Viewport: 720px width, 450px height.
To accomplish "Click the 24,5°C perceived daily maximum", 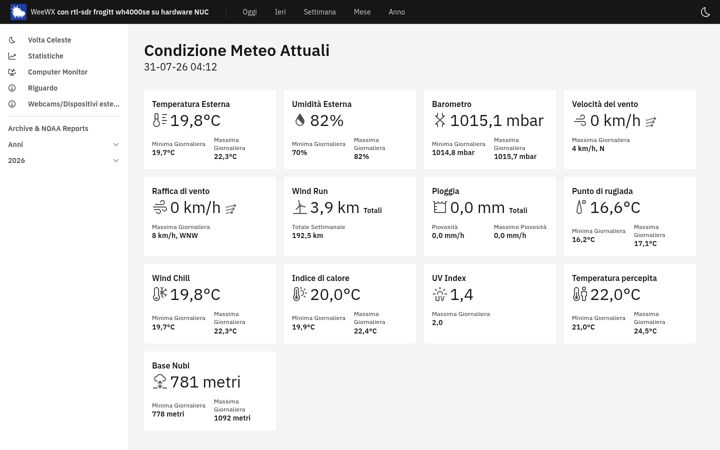I will (x=645, y=331).
